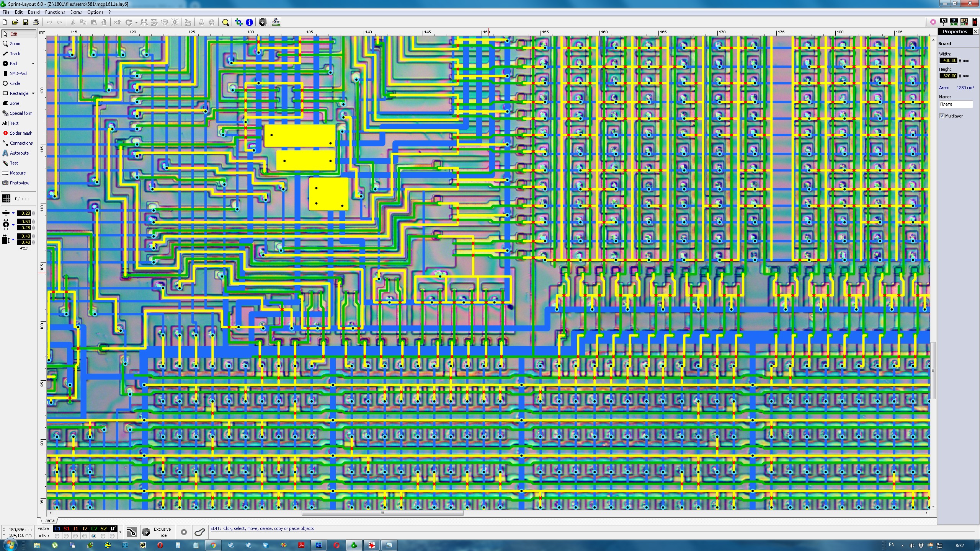Click the board Name input field

pos(955,104)
